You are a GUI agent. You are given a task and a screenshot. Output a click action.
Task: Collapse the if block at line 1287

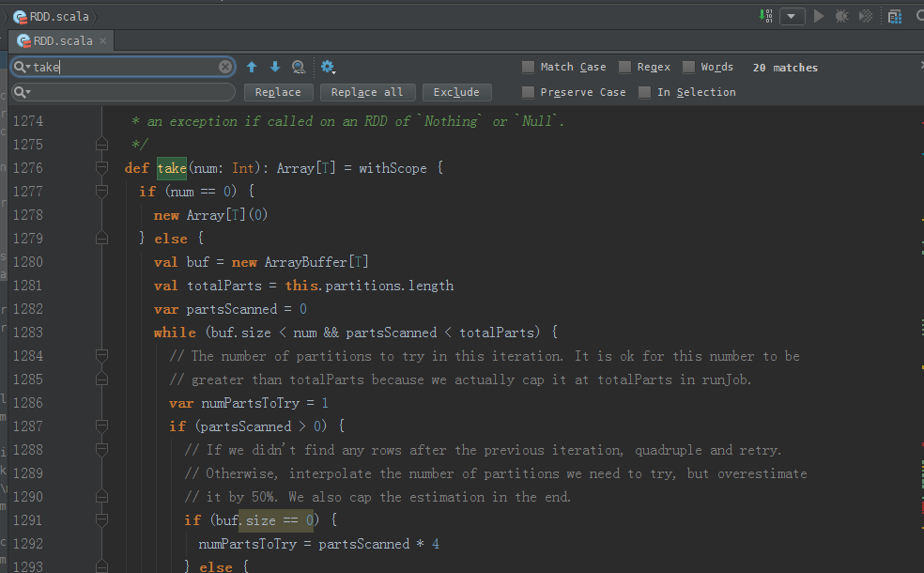102,426
